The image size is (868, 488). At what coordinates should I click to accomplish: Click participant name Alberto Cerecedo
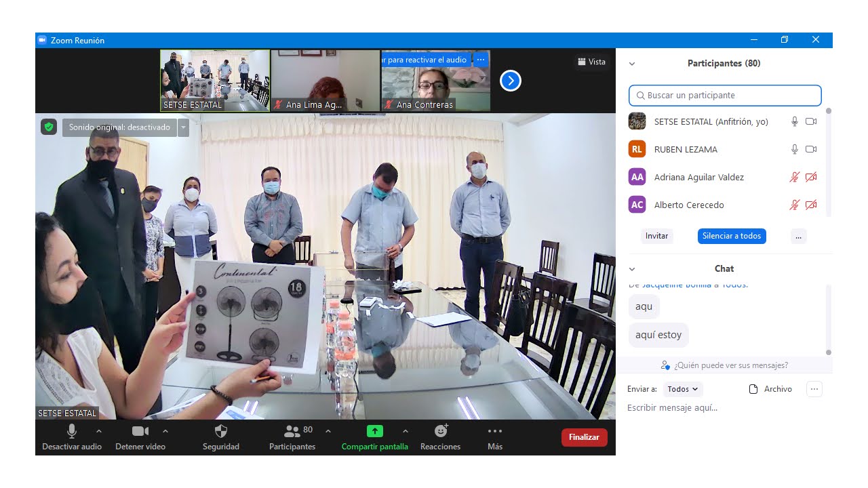click(689, 205)
